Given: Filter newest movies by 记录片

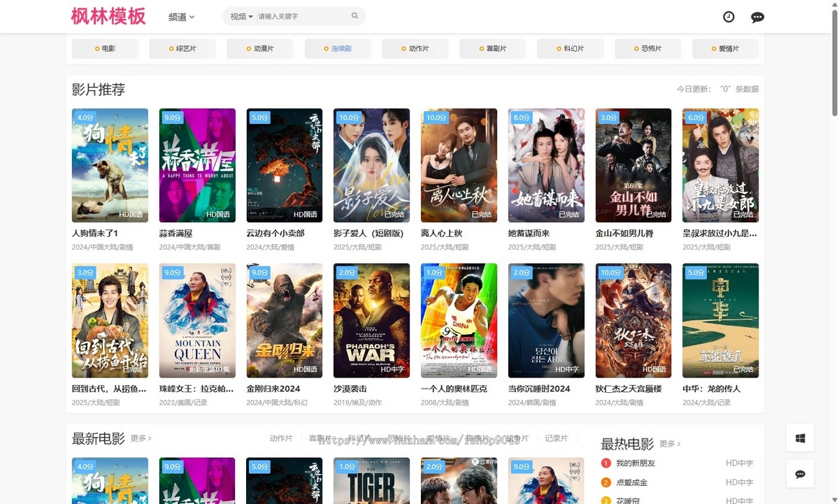Looking at the screenshot, I should point(557,438).
